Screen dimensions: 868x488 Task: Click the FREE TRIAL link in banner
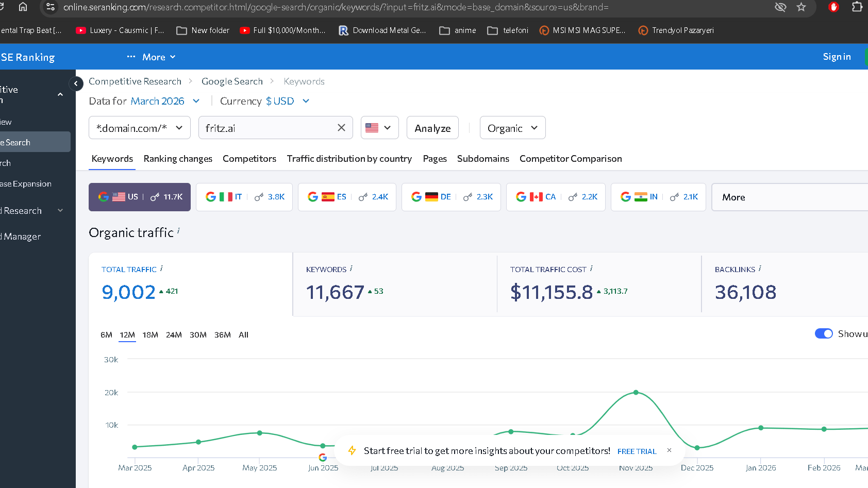(637, 451)
